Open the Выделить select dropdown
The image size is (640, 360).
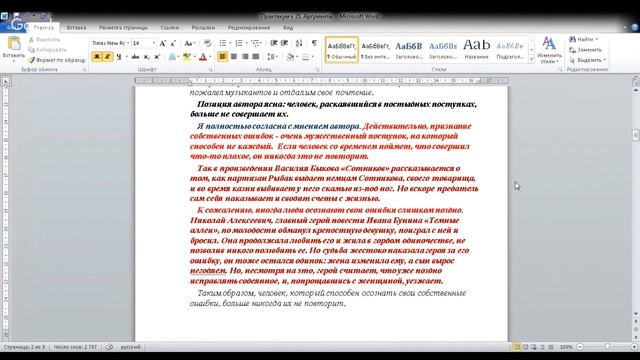pos(587,60)
